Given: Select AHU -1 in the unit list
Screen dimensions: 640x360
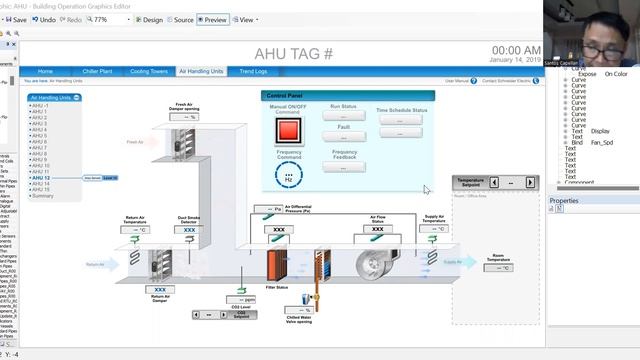Looking at the screenshot, I should (40, 105).
